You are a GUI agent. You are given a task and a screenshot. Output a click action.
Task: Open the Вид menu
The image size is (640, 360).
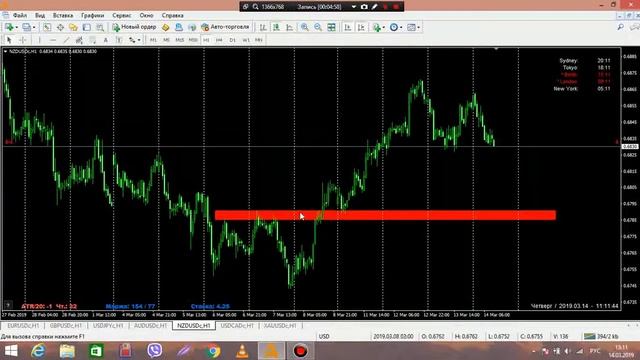(x=40, y=16)
